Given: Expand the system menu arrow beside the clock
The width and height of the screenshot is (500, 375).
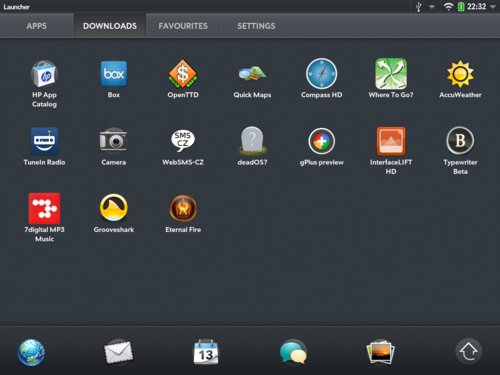Looking at the screenshot, I should 493,7.
